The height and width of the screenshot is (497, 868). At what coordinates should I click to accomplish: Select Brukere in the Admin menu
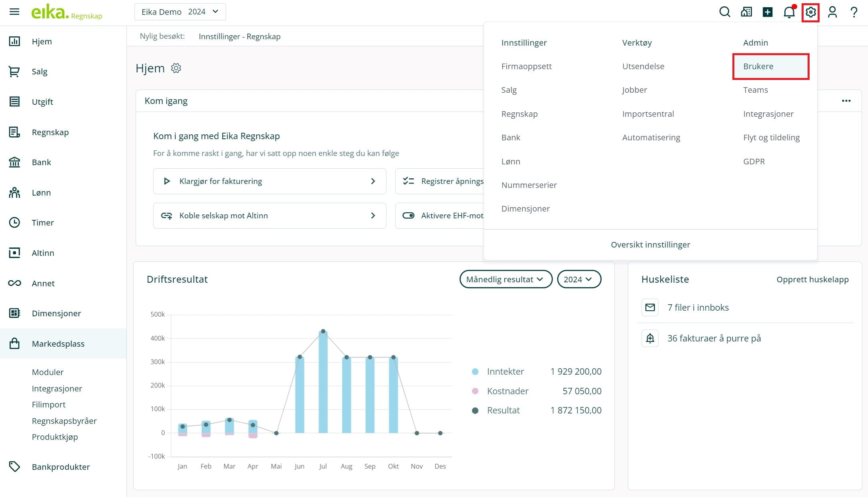click(x=758, y=66)
